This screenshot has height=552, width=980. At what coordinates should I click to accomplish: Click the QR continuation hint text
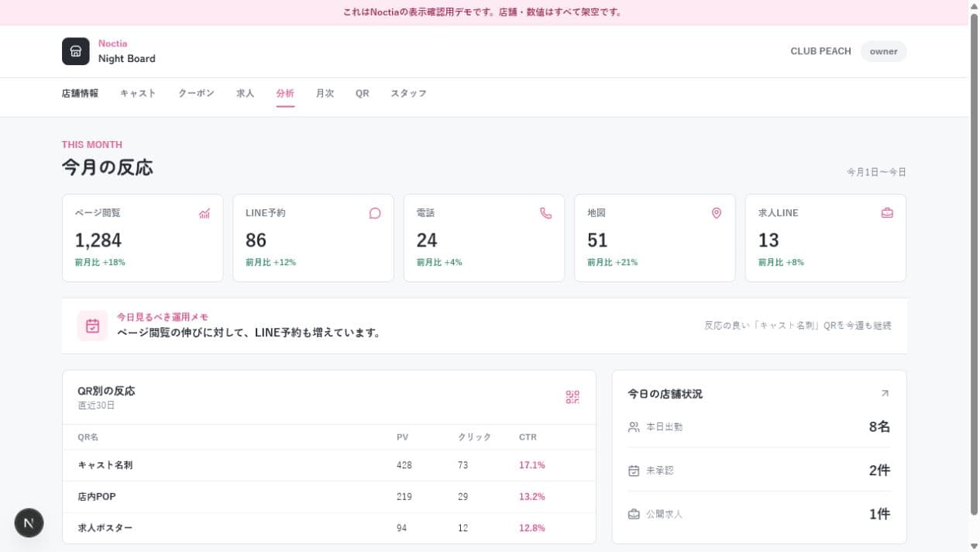(797, 326)
